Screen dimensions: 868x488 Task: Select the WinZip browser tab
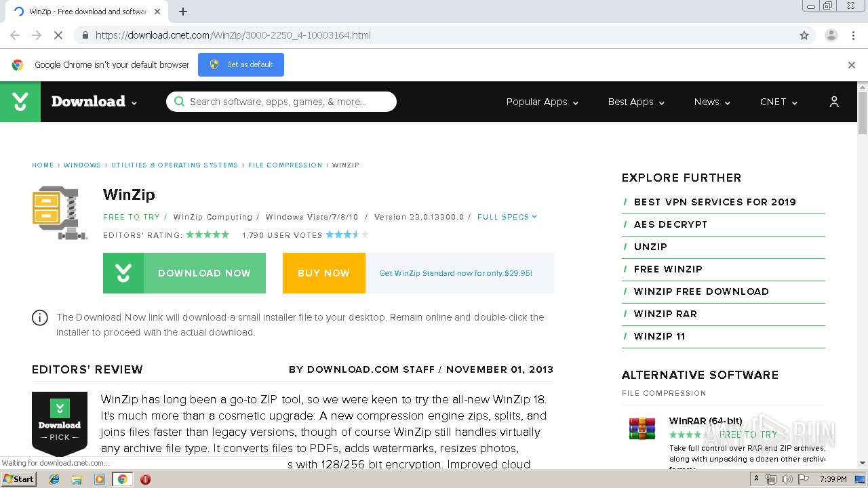(x=88, y=12)
